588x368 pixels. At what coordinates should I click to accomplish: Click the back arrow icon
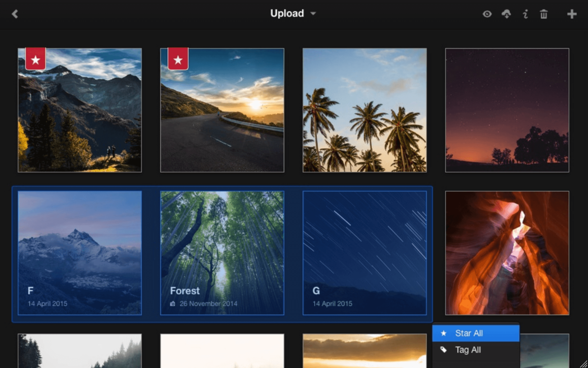[15, 14]
